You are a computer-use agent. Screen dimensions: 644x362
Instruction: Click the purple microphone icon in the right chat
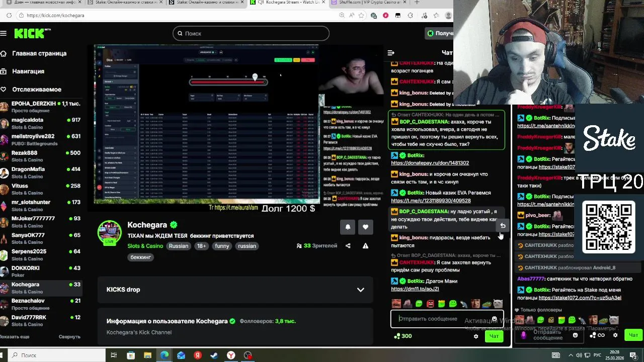(x=523, y=335)
